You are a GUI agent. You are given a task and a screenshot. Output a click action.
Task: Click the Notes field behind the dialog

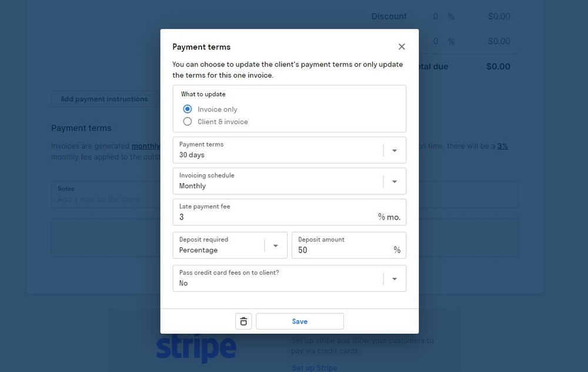(x=106, y=194)
